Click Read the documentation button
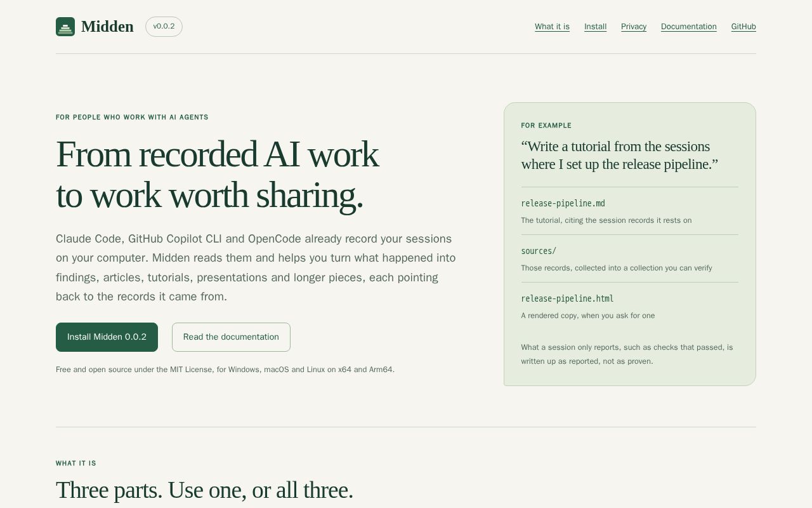Screen dimensions: 812x508 pyautogui.click(x=231, y=337)
